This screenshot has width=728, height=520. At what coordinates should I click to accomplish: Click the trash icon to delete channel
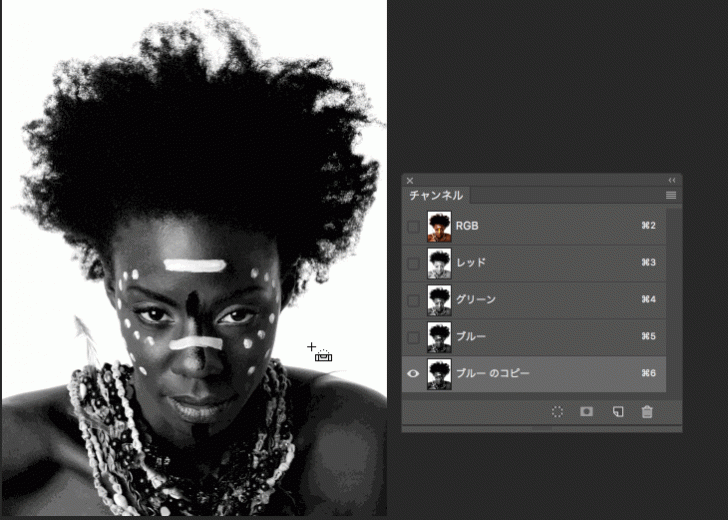647,412
